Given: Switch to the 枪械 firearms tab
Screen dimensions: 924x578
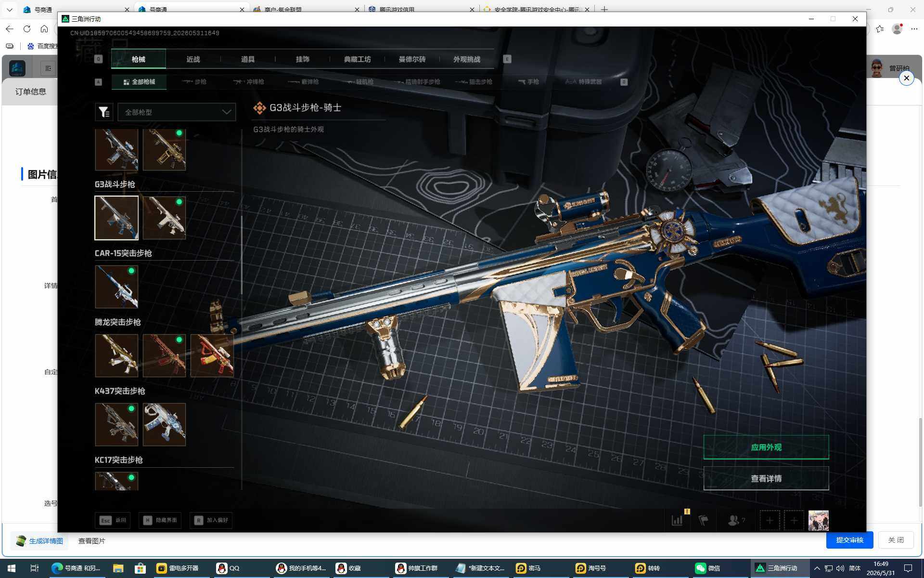Looking at the screenshot, I should tap(139, 59).
